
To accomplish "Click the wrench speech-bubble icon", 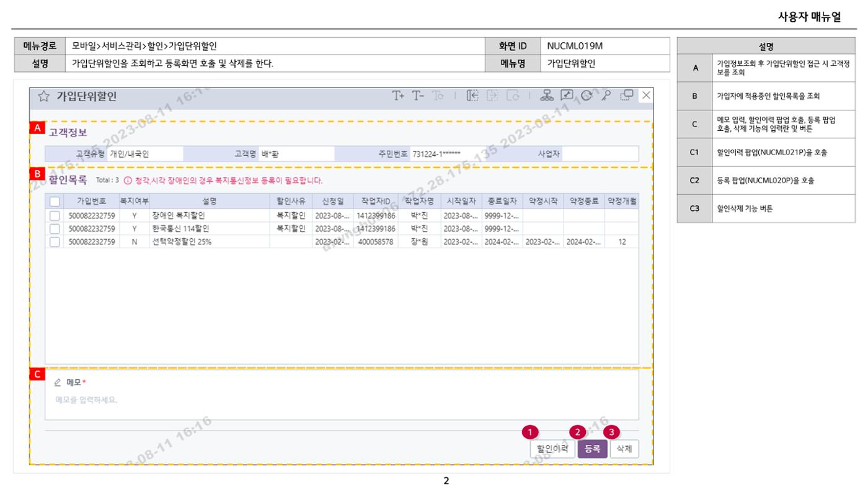I will coord(567,96).
